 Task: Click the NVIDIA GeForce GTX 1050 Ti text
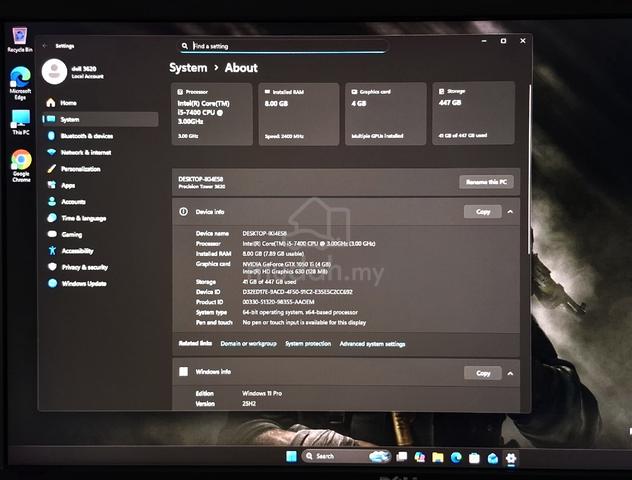pos(287,264)
